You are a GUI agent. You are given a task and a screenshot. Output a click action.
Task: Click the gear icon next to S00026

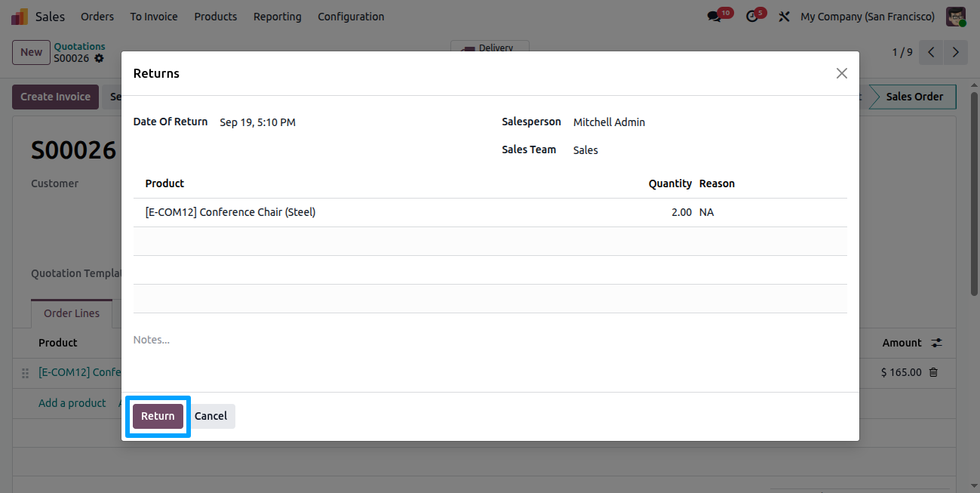click(99, 58)
